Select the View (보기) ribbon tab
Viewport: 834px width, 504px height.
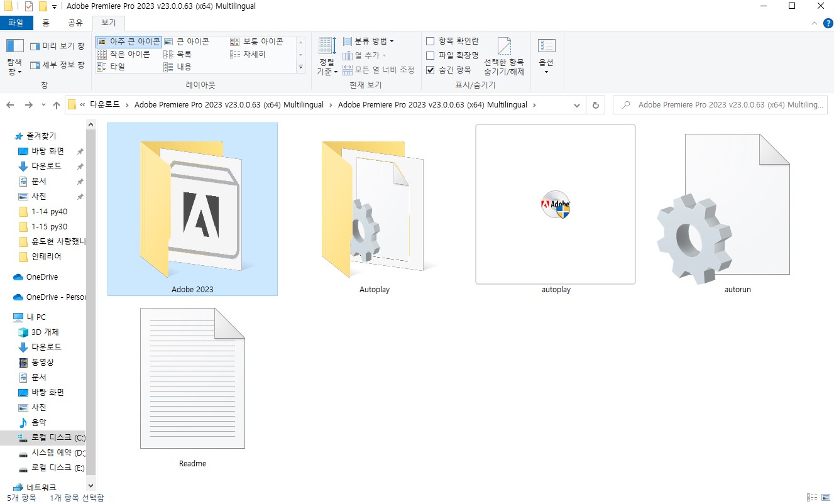point(109,23)
